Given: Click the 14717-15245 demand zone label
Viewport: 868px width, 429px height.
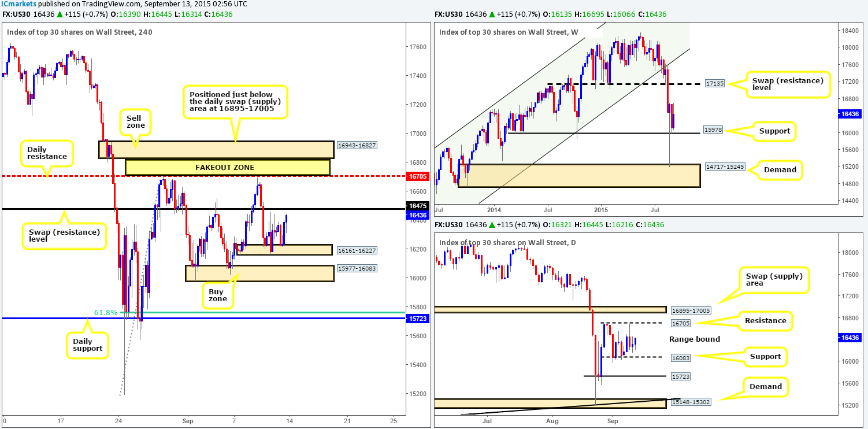Looking at the screenshot, I should tap(724, 167).
